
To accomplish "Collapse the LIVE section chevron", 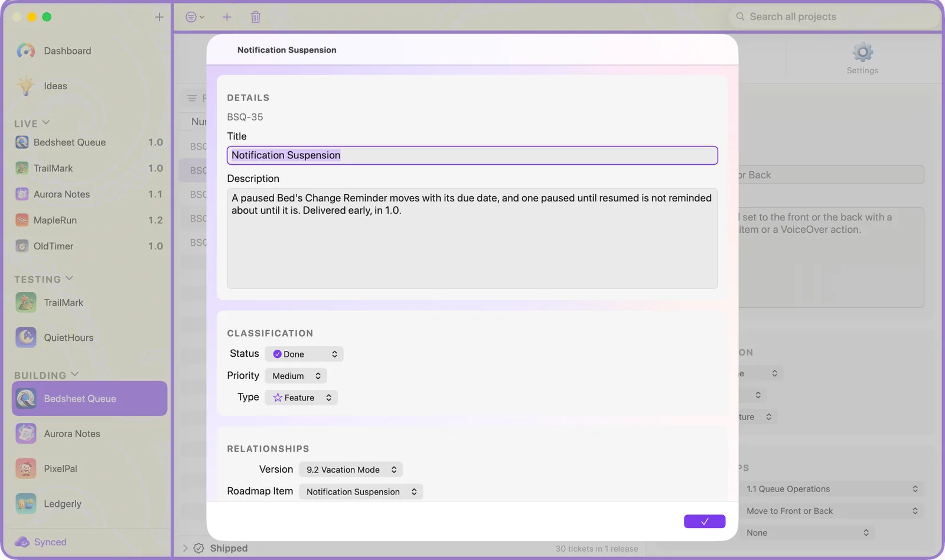I will pyautogui.click(x=46, y=123).
